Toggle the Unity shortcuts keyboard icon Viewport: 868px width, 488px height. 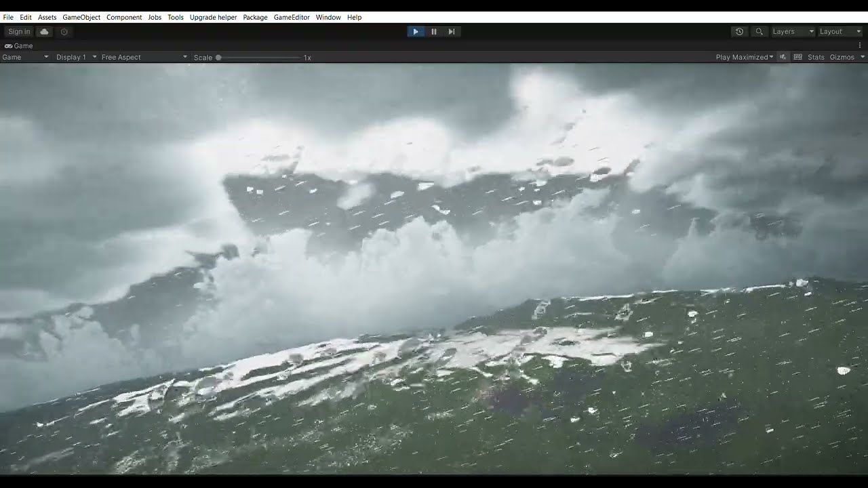[798, 58]
